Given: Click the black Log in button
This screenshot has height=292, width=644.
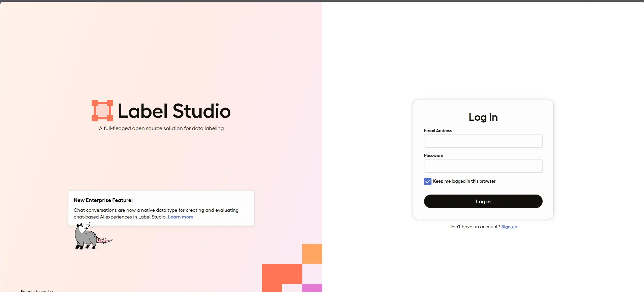Looking at the screenshot, I should coord(483,201).
